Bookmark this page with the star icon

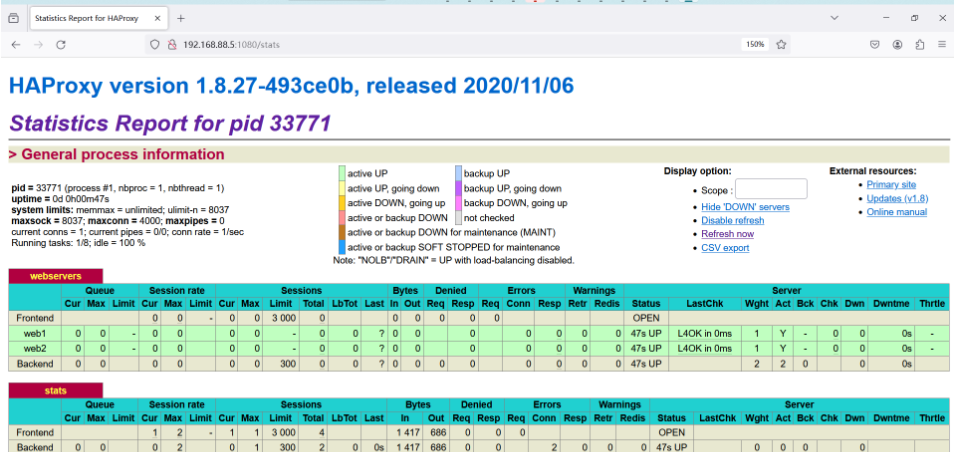click(781, 44)
